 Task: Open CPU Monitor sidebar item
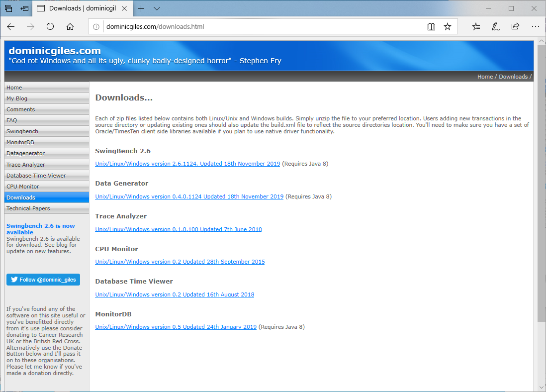point(47,187)
